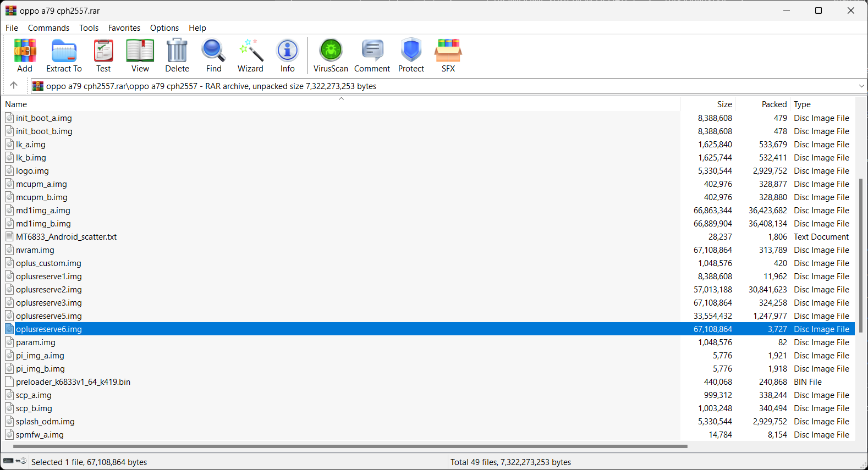Convert archive with SFX tool
868x470 pixels.
tap(448, 56)
